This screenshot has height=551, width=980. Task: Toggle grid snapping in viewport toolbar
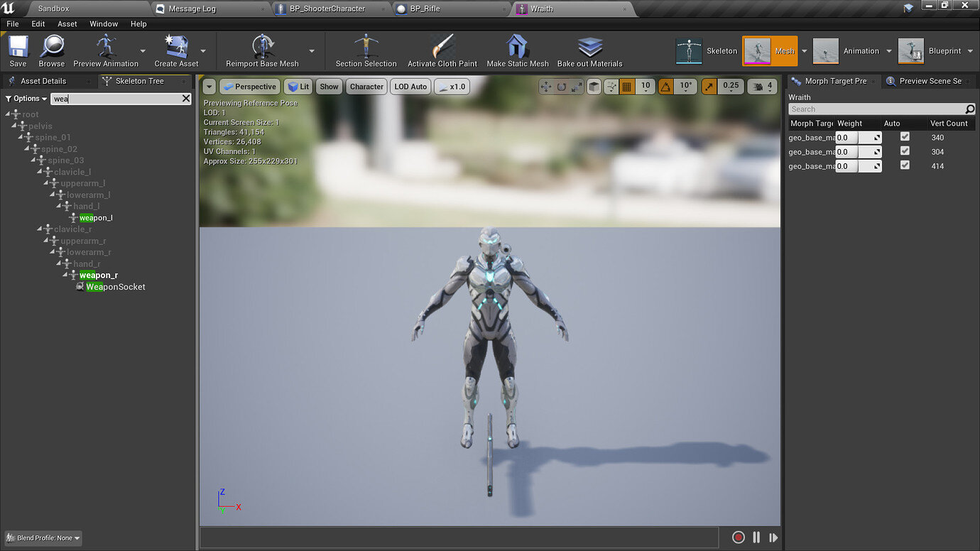pos(626,87)
